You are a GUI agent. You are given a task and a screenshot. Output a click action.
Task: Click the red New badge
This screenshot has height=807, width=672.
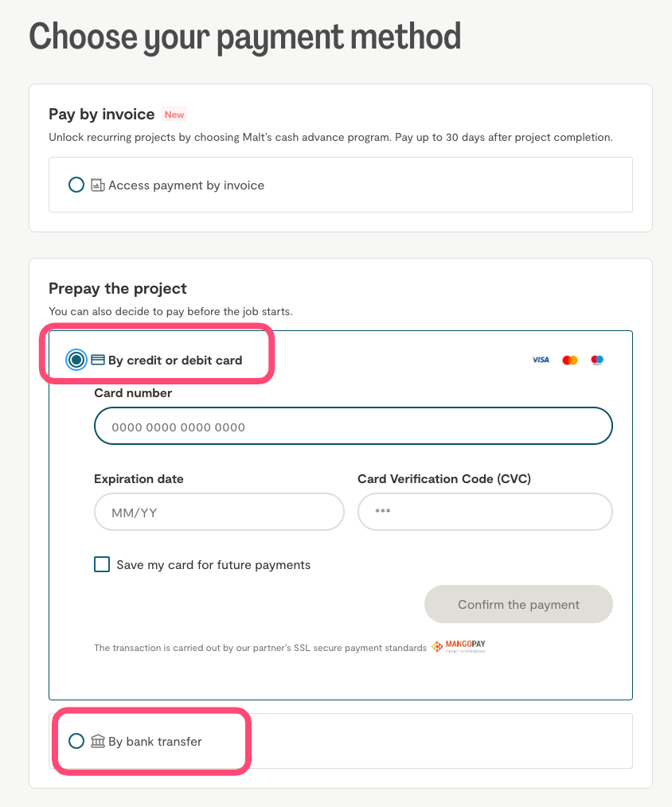[174, 115]
